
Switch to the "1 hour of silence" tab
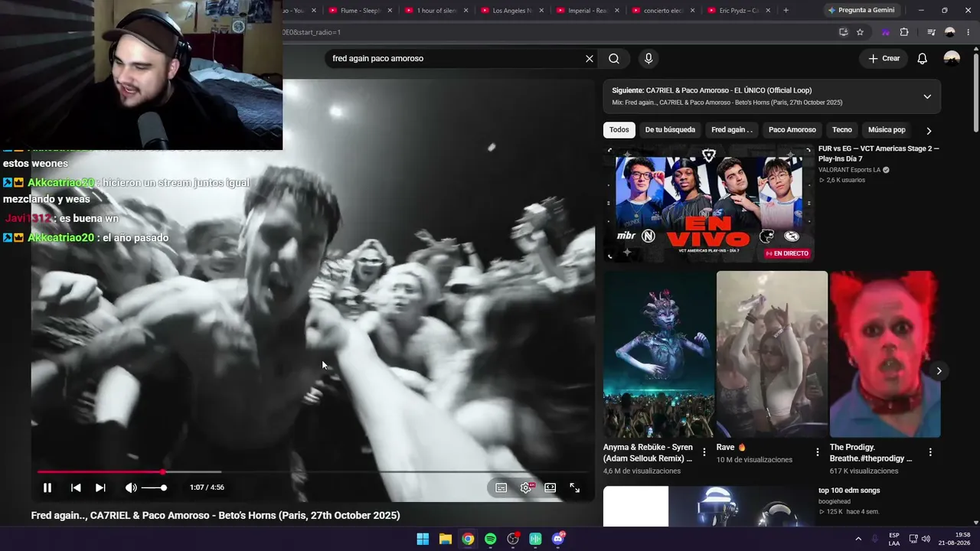coord(436,11)
